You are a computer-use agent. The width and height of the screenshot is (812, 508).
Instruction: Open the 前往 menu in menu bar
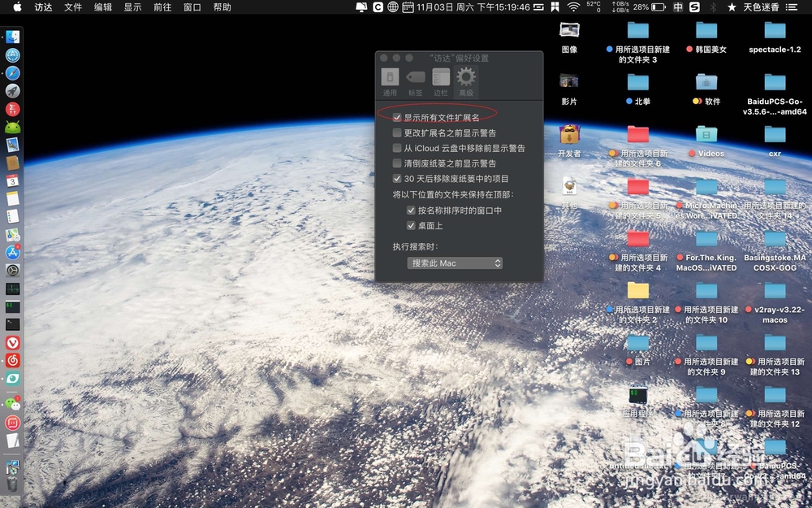162,7
